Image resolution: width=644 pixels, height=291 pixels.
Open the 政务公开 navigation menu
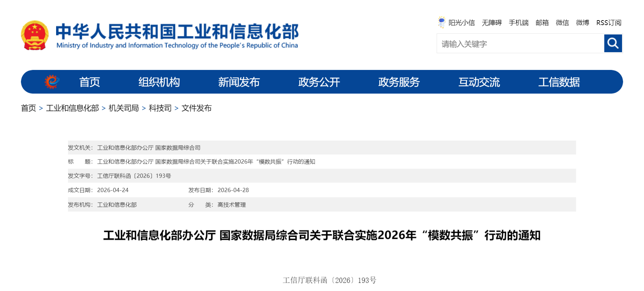[x=319, y=82]
